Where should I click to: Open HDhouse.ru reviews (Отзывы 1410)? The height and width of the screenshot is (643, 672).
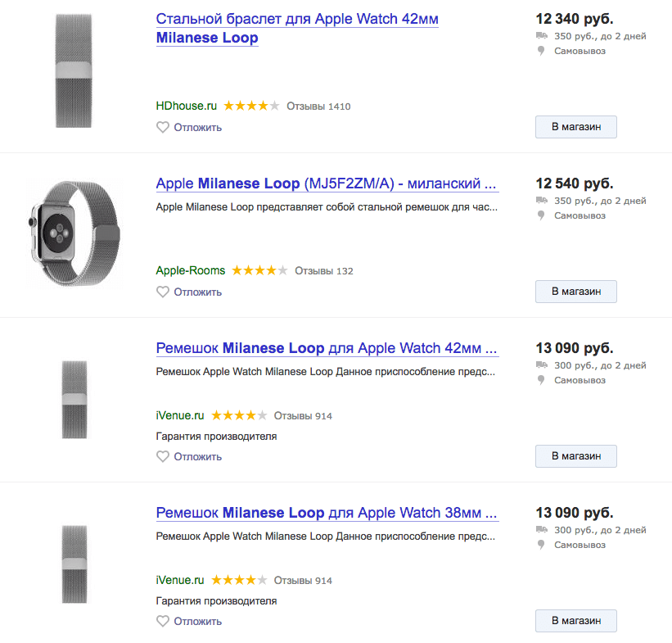(318, 106)
